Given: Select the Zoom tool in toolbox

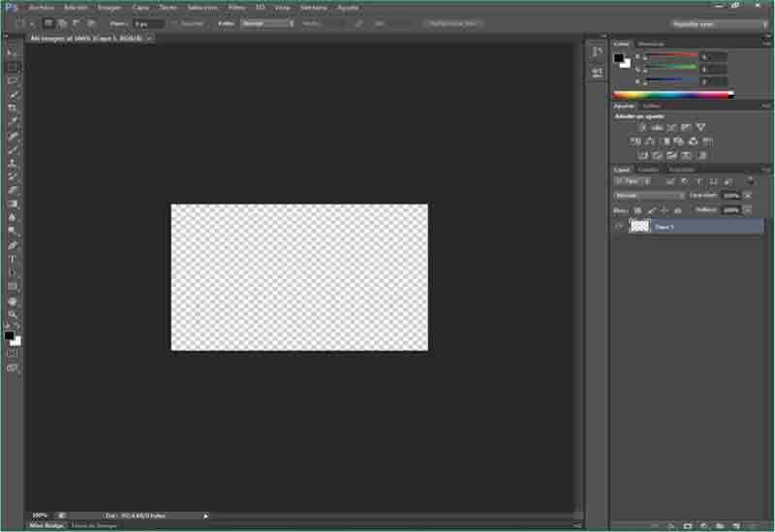Looking at the screenshot, I should [13, 315].
